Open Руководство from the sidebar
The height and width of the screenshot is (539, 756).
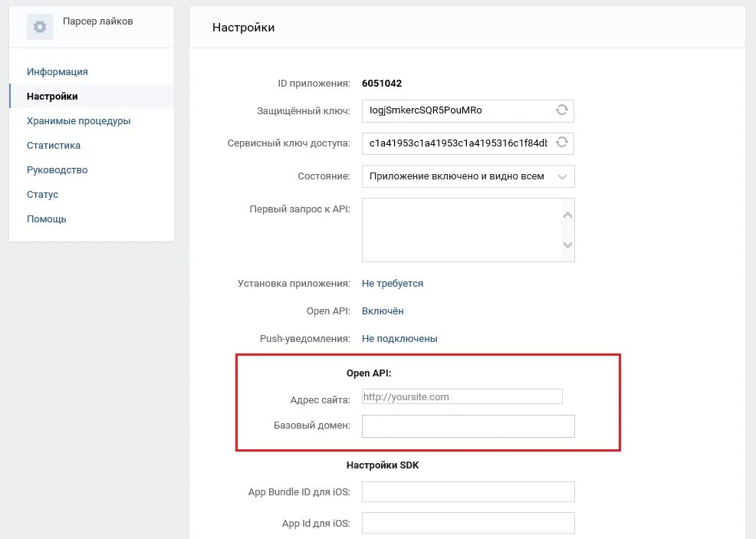(58, 170)
